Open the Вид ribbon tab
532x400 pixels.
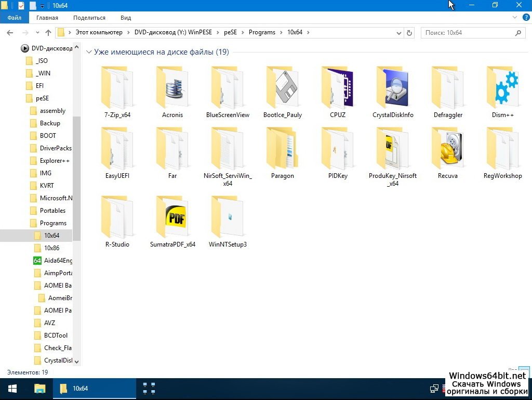(126, 18)
